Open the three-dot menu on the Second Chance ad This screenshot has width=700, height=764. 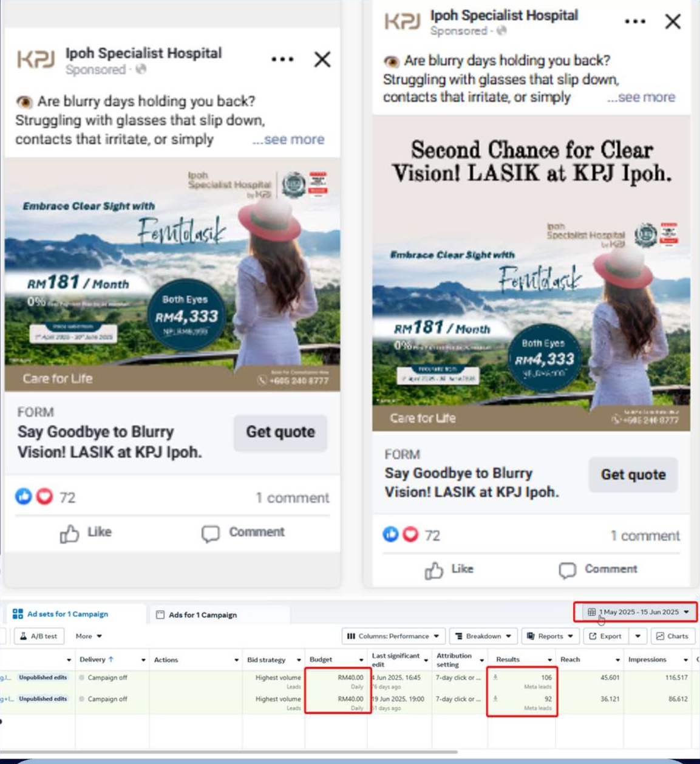click(634, 21)
